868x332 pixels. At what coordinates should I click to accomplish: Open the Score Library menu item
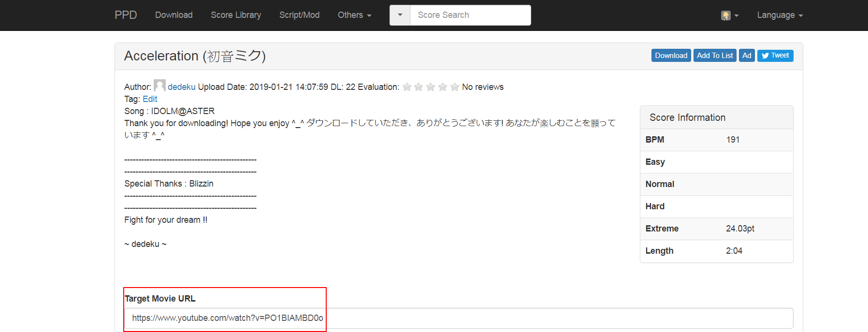[236, 15]
